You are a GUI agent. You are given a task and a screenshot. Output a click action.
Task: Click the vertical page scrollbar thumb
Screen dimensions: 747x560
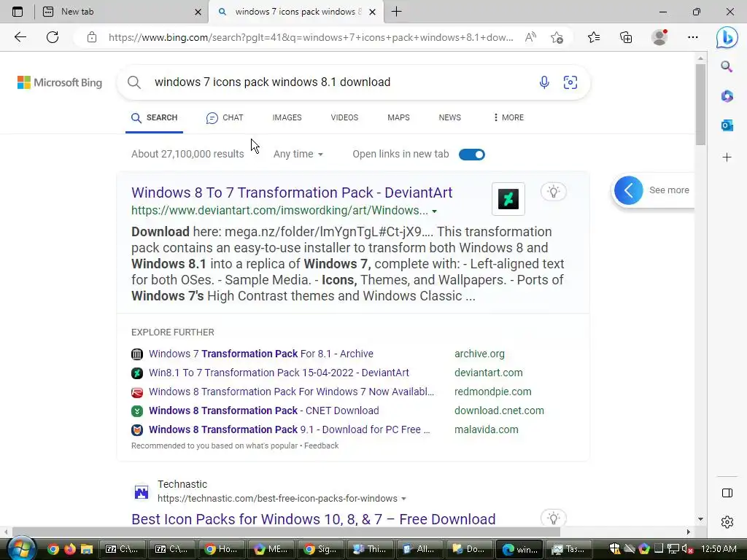[700, 104]
